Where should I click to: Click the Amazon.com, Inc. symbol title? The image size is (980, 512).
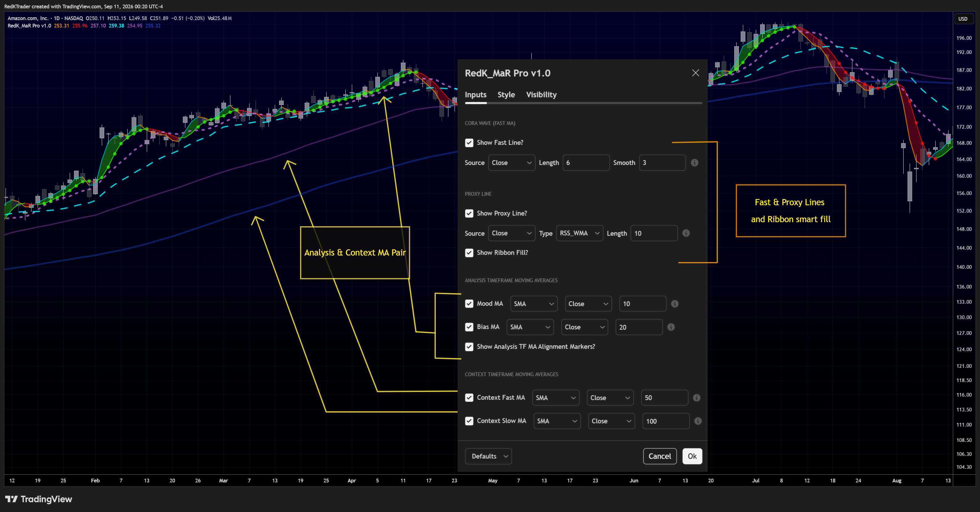[x=28, y=18]
